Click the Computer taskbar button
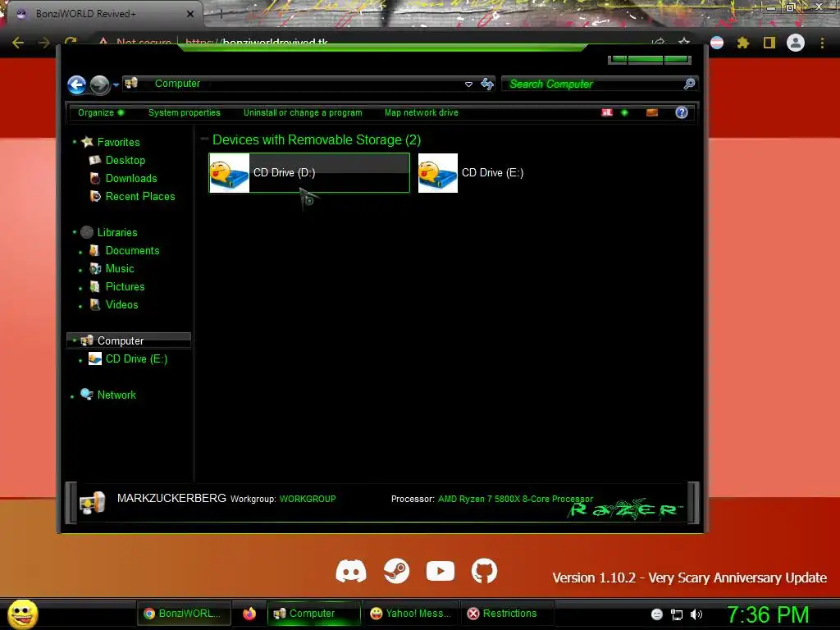The width and height of the screenshot is (840, 630). click(x=313, y=614)
